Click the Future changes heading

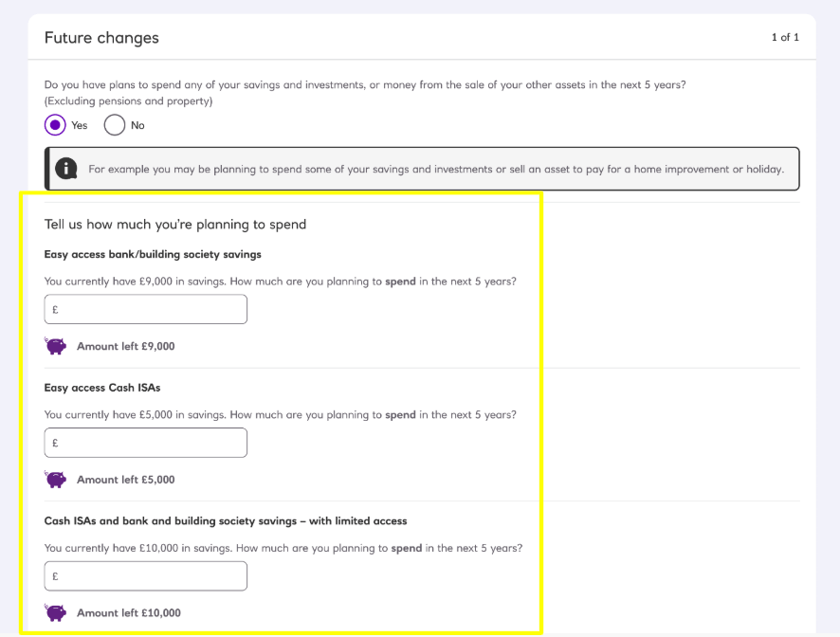pyautogui.click(x=101, y=38)
